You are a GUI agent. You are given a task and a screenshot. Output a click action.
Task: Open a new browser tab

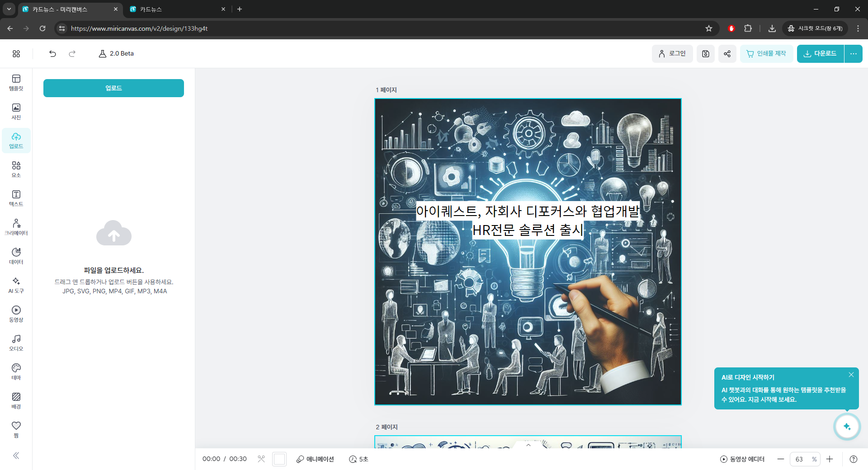(x=240, y=9)
